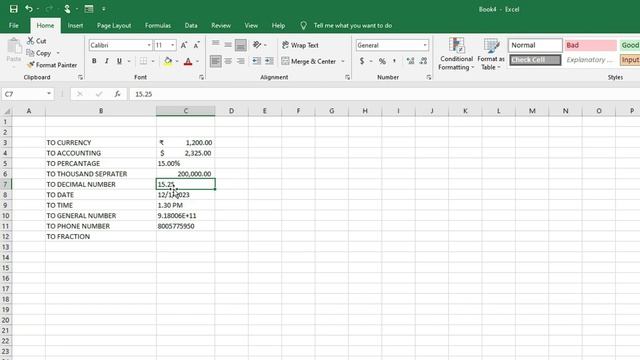Open the General number format dropdown
Viewport: 640px width, 360px height.
(x=425, y=45)
